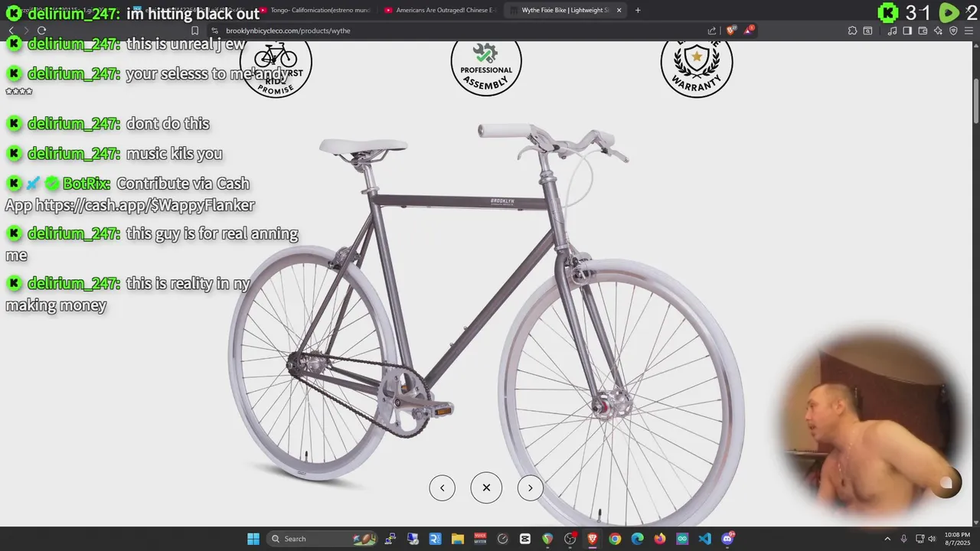Image resolution: width=980 pixels, height=551 pixels.
Task: Open the browser extensions puzzle icon
Action: coord(852,31)
